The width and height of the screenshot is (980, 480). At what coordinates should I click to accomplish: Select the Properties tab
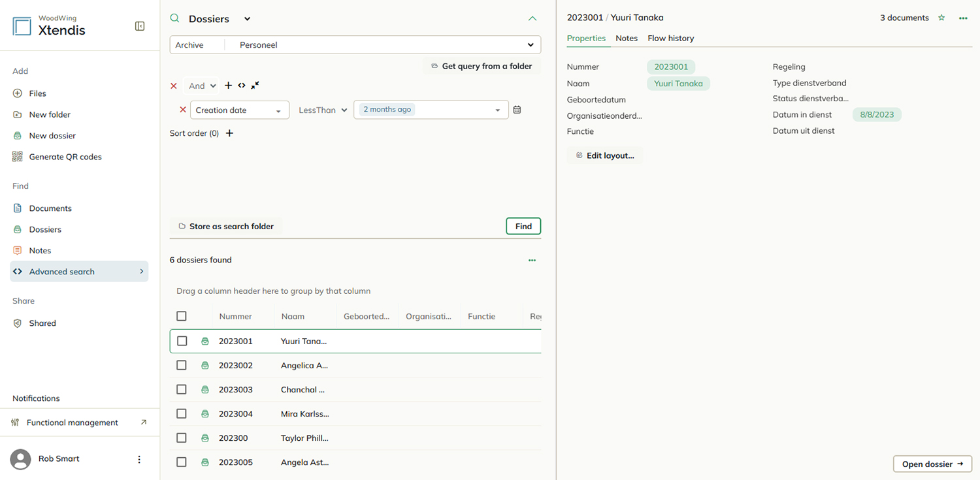(x=586, y=38)
